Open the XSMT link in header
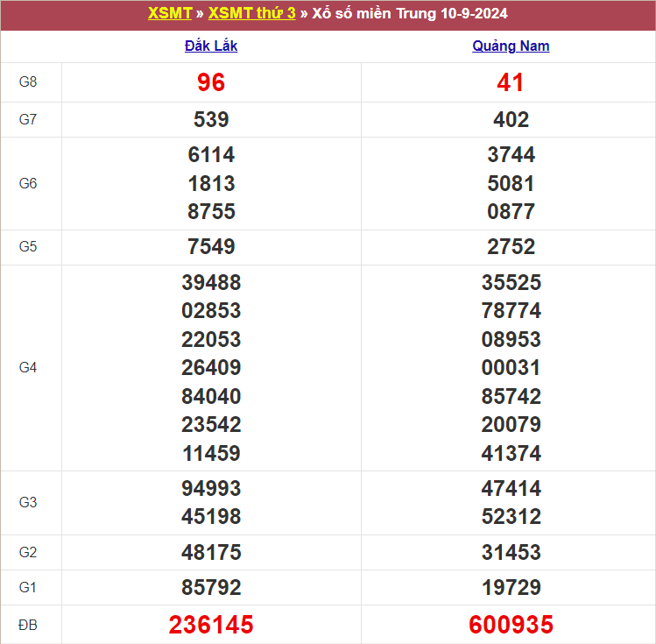Viewport: 656px width, 644px height. tap(170, 14)
